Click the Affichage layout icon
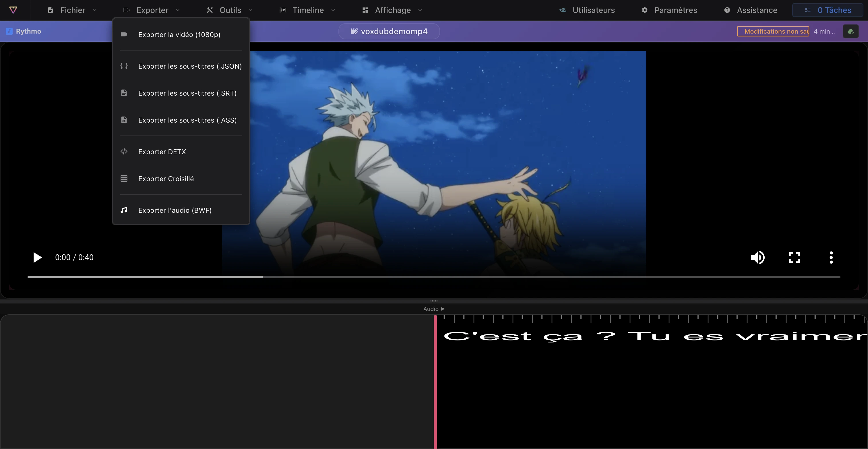The image size is (868, 449). 365,10
